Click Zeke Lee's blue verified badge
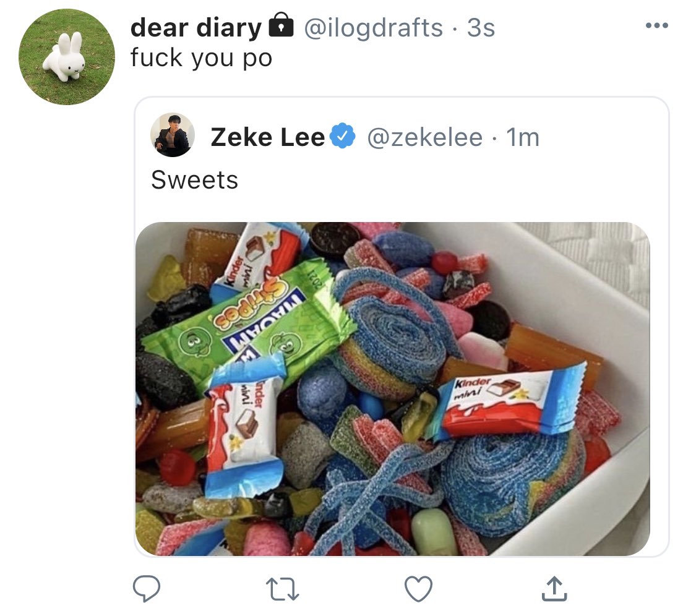 pyautogui.click(x=343, y=136)
